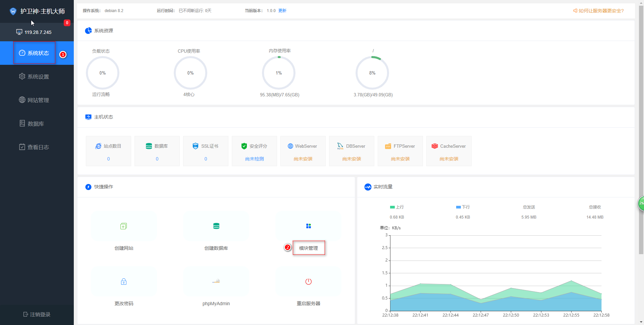Click 尚未安装 under FTPServer
The height and width of the screenshot is (325, 644).
click(400, 159)
